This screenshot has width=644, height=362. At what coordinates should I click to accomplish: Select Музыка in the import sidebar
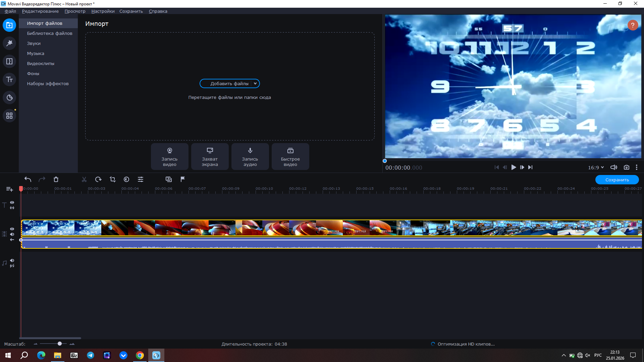click(36, 53)
